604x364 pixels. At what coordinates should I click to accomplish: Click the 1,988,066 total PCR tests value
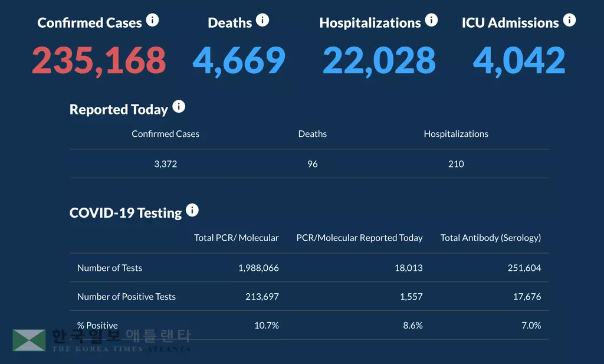pyautogui.click(x=258, y=268)
